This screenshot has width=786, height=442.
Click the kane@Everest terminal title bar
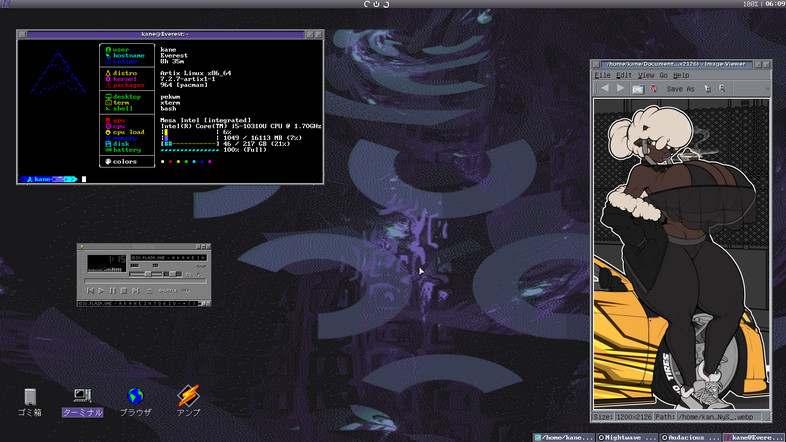165,34
